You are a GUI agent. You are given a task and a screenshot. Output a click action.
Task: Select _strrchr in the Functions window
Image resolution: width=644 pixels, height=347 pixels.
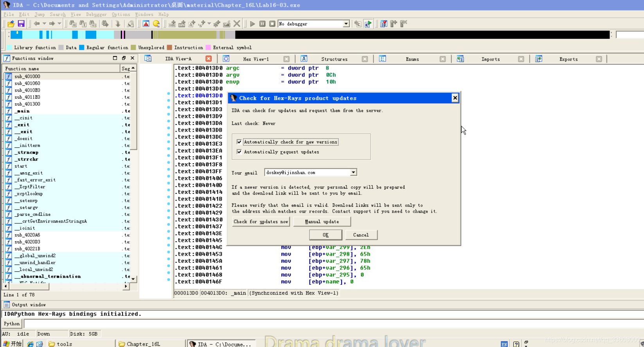[26, 159]
